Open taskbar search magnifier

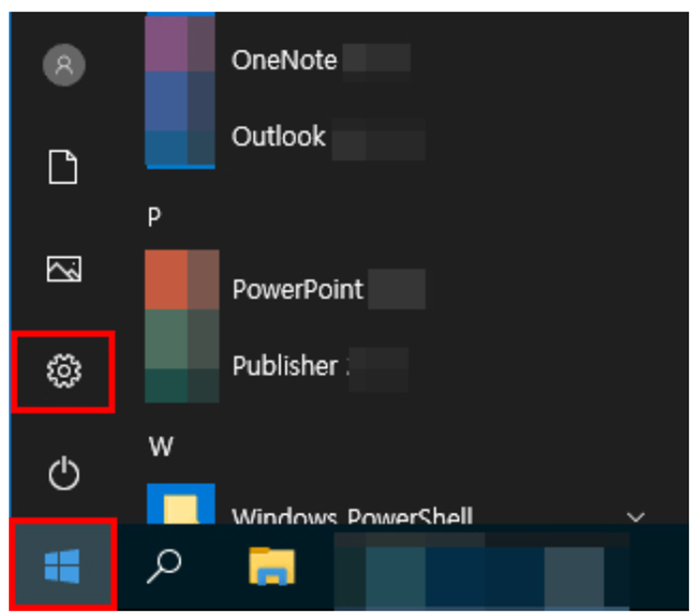[x=164, y=566]
